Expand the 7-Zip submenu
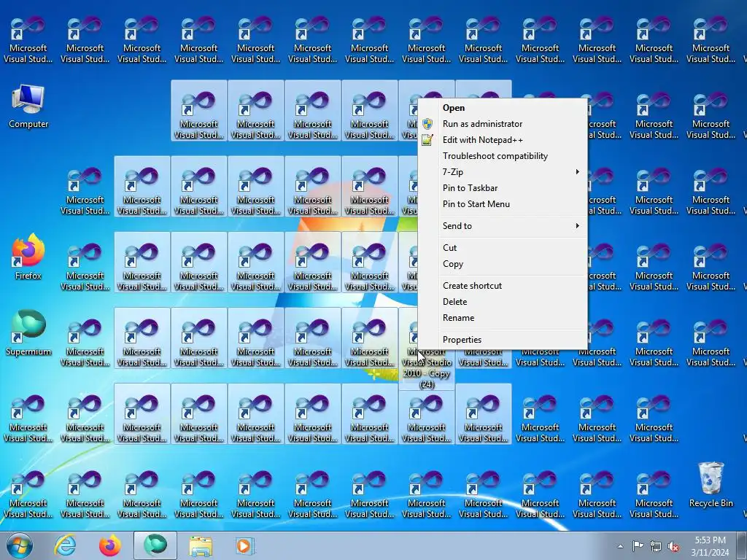Viewport: 747px width, 560px height. point(503,172)
